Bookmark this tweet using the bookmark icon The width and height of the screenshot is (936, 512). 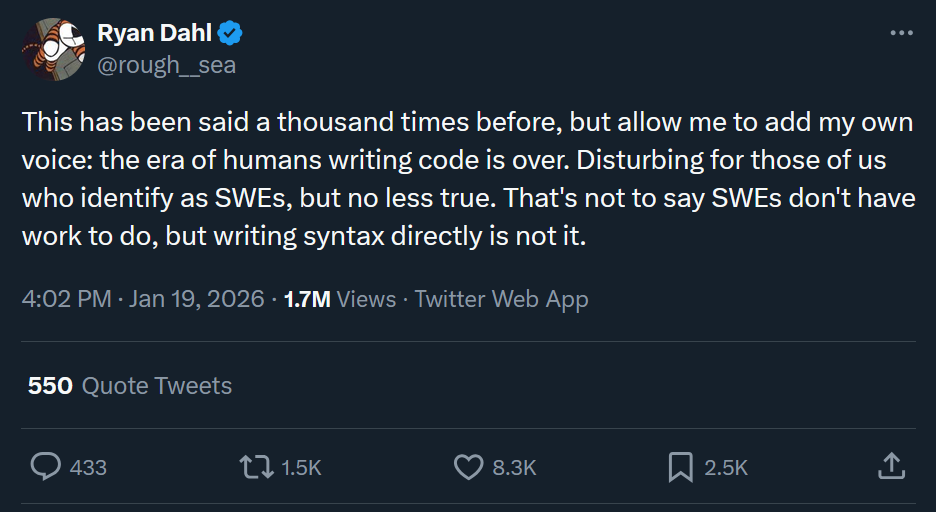pos(680,466)
